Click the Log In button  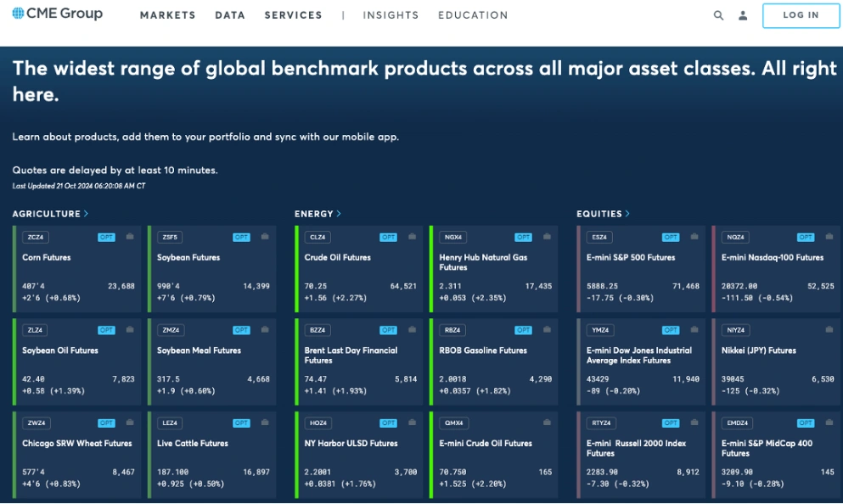[801, 15]
